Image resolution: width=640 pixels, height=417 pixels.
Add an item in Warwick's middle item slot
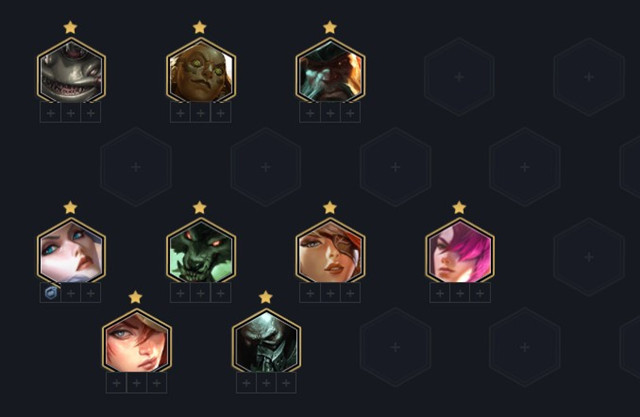pyautogui.click(x=200, y=293)
